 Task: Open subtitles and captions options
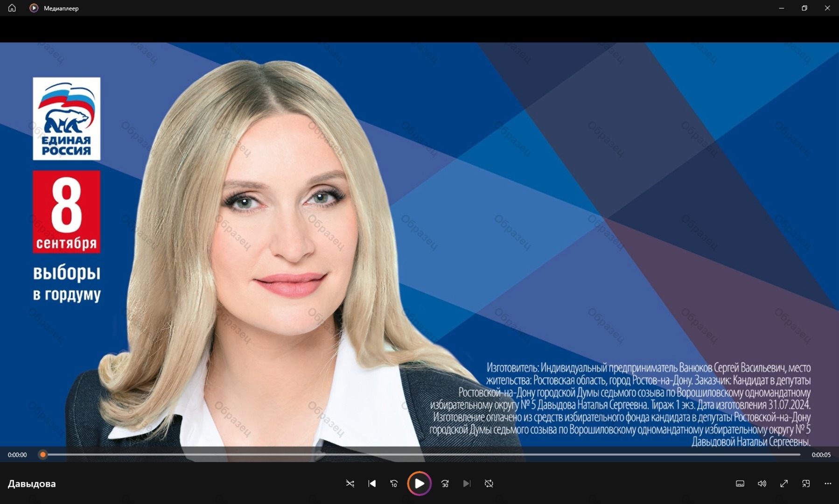click(740, 483)
